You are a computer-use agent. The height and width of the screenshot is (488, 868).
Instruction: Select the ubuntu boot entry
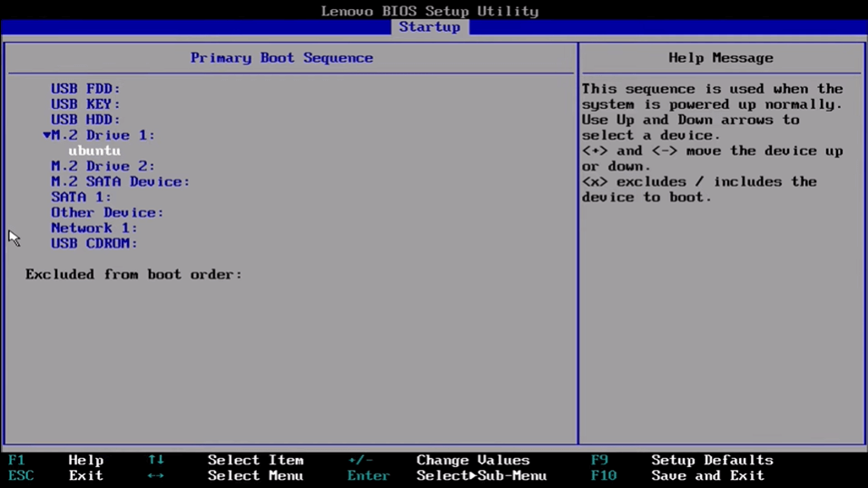tap(94, 151)
